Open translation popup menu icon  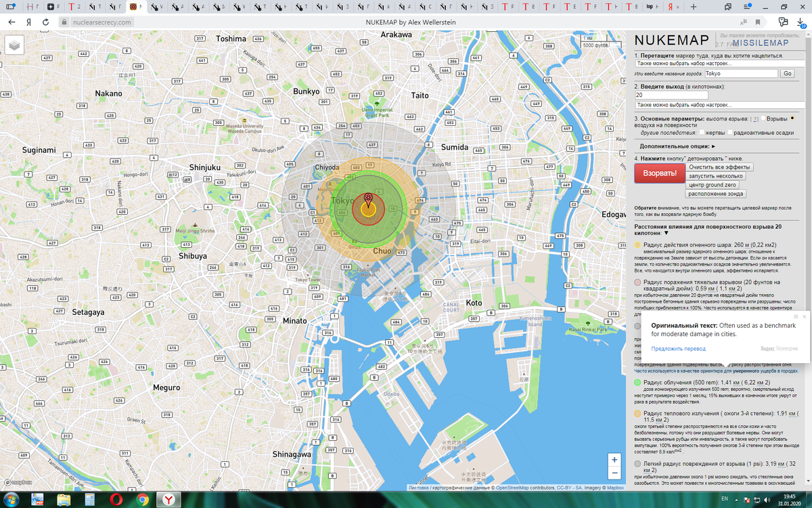tap(796, 316)
